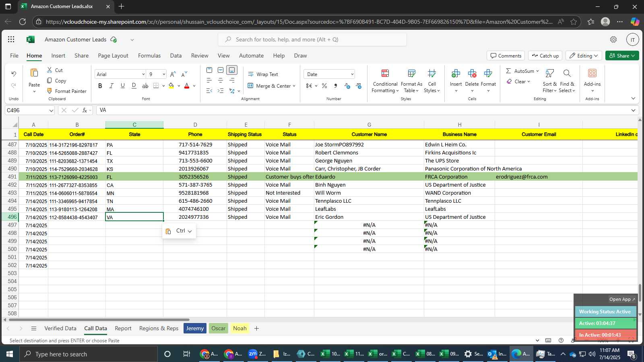Open the Date number format dropdown
Screen dimensions: 644x362
point(352,74)
